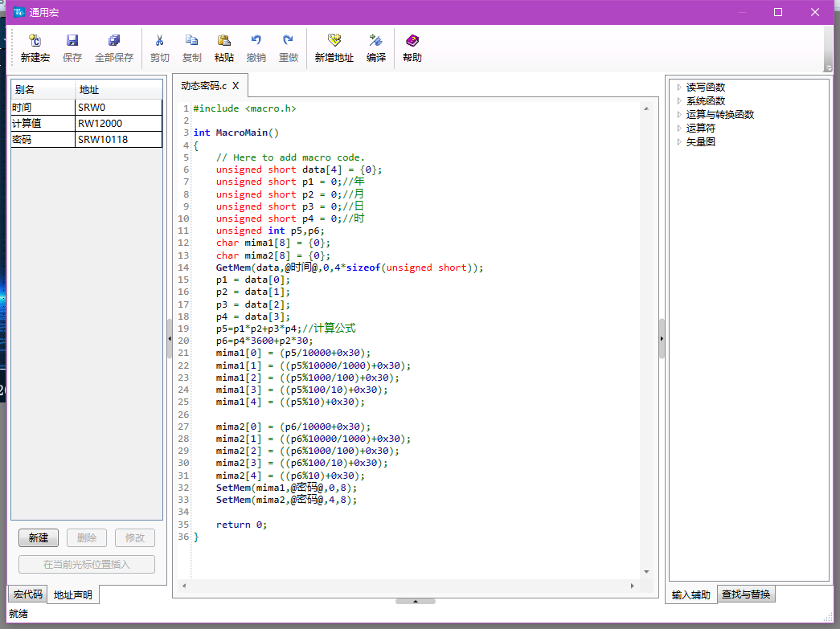This screenshot has width=840, height=629.
Task: Click the p5=p1*p2+p3*p4 formula line
Action: pyautogui.click(x=285, y=329)
